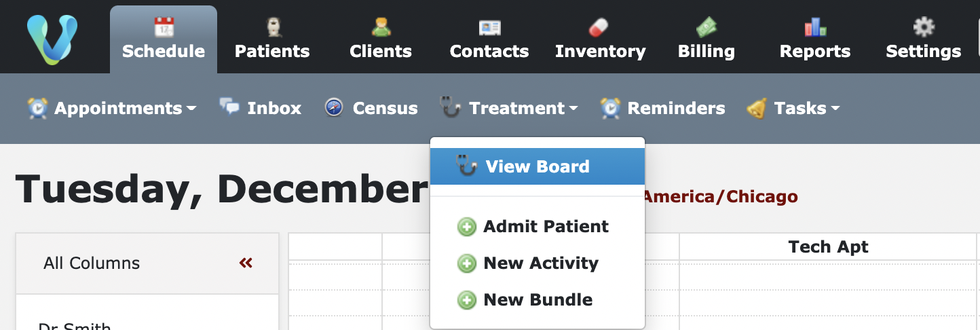The height and width of the screenshot is (330, 980).
Task: Select New Activity menu entry
Action: point(540,263)
